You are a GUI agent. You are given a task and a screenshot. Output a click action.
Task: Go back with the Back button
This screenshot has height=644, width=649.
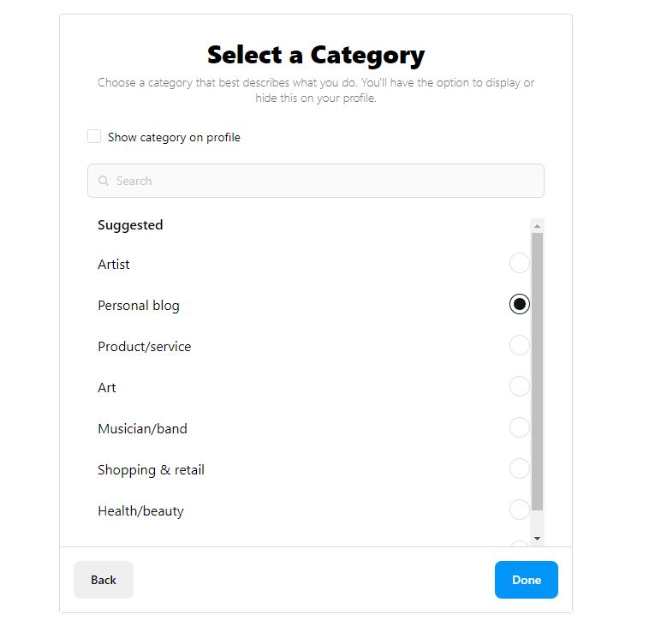click(x=104, y=580)
